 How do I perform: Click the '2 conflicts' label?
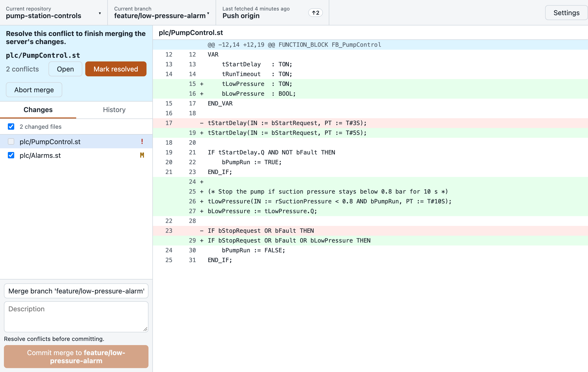[x=22, y=69]
